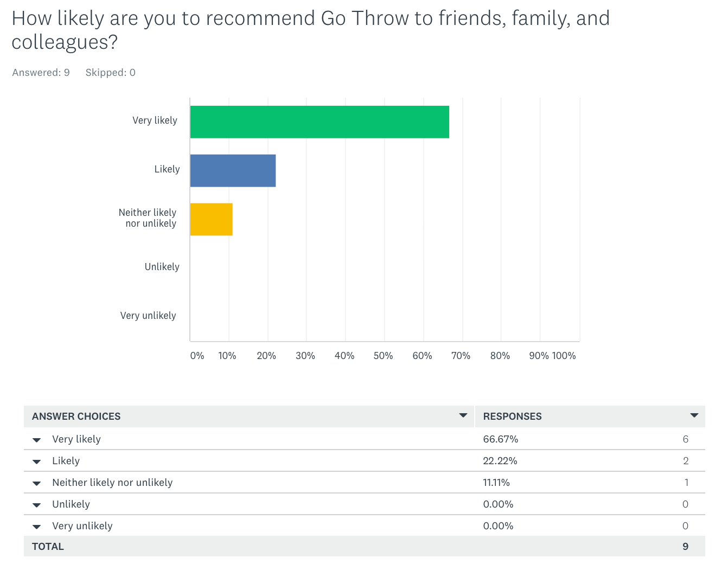Open the Responses column sort dropdown

694,415
